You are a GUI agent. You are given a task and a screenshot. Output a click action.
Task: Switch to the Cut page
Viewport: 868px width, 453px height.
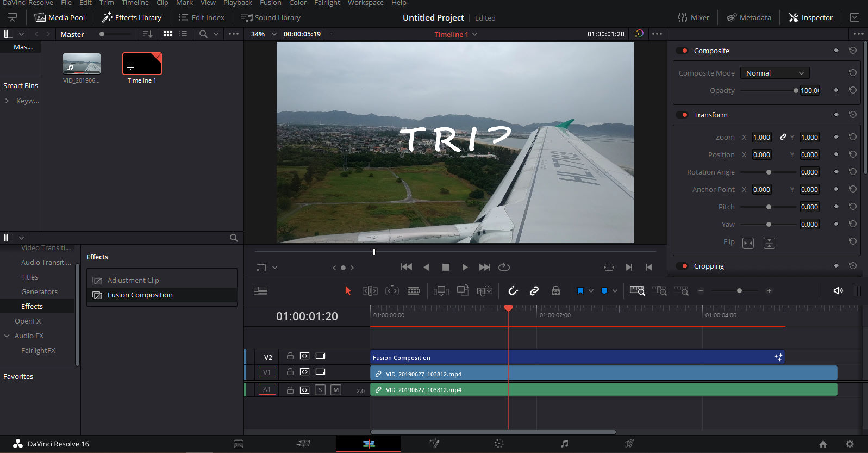coord(304,444)
